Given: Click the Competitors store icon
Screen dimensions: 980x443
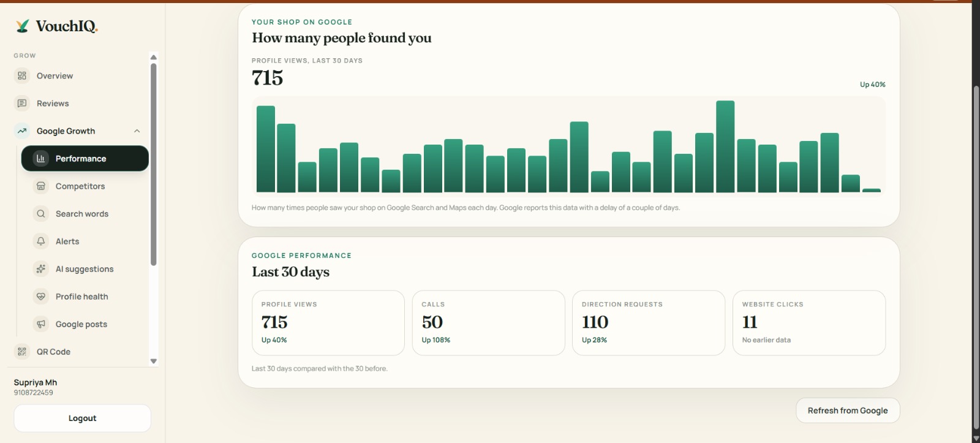Looking at the screenshot, I should [x=41, y=186].
